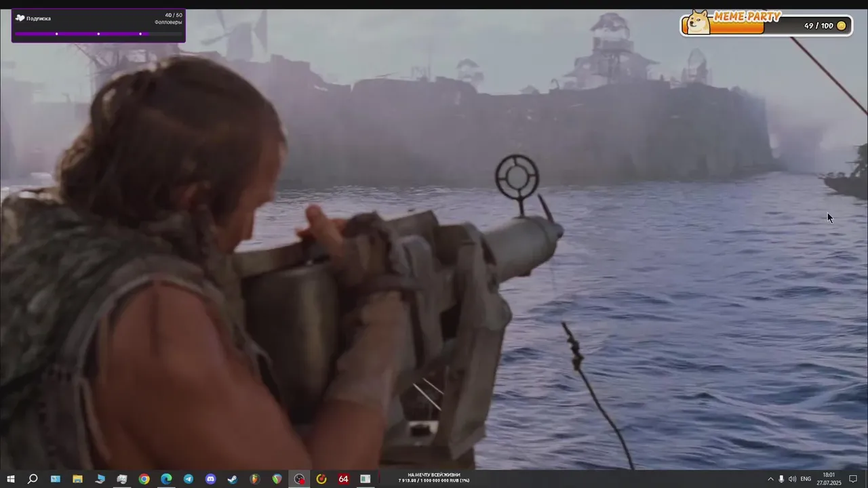Switch the ENG input language
This screenshot has width=868, height=488.
[x=806, y=479]
